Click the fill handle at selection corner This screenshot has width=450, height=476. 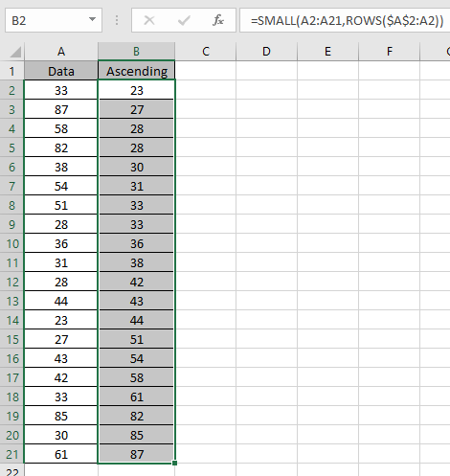[x=174, y=463]
